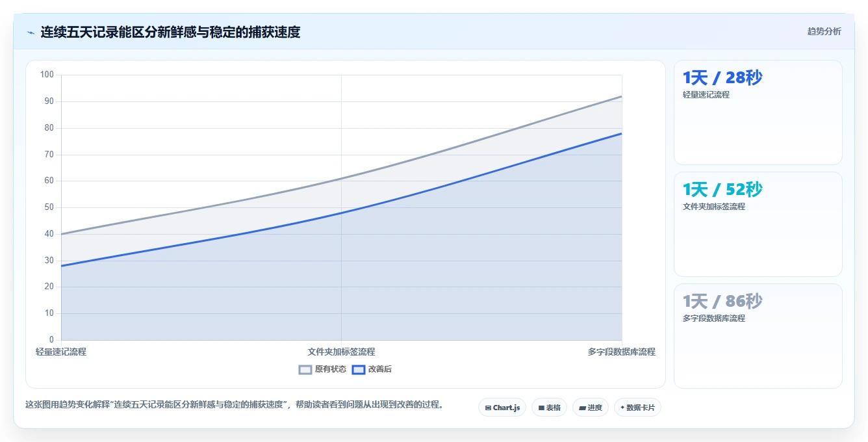Click the 趋势分析 label in header
Image resolution: width=868 pixels, height=442 pixels.
tap(824, 31)
